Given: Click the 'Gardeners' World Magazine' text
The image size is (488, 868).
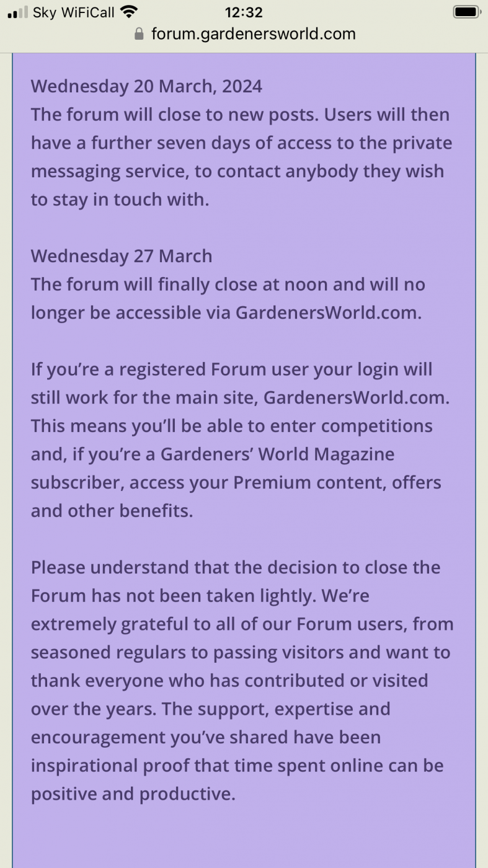Looking at the screenshot, I should [277, 454].
